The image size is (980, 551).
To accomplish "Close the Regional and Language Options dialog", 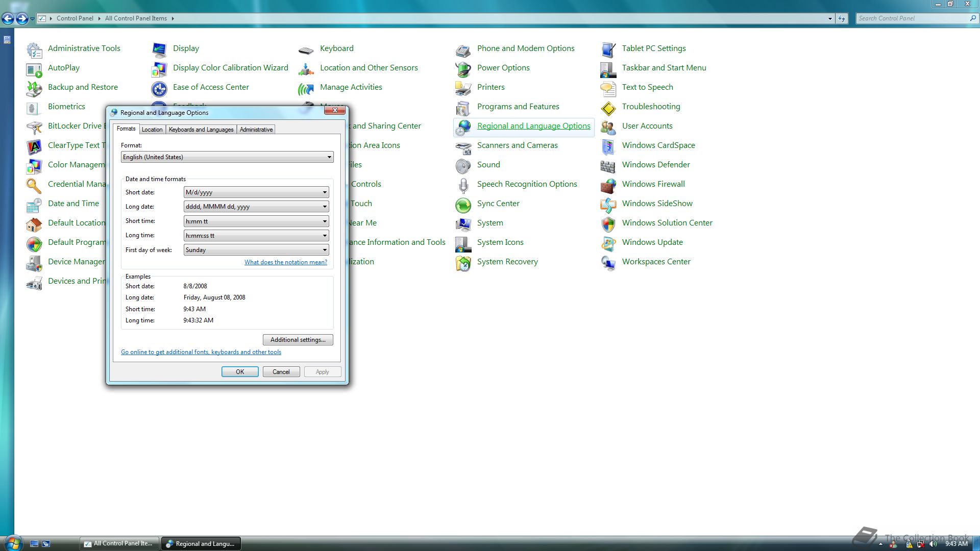I will (x=335, y=110).
